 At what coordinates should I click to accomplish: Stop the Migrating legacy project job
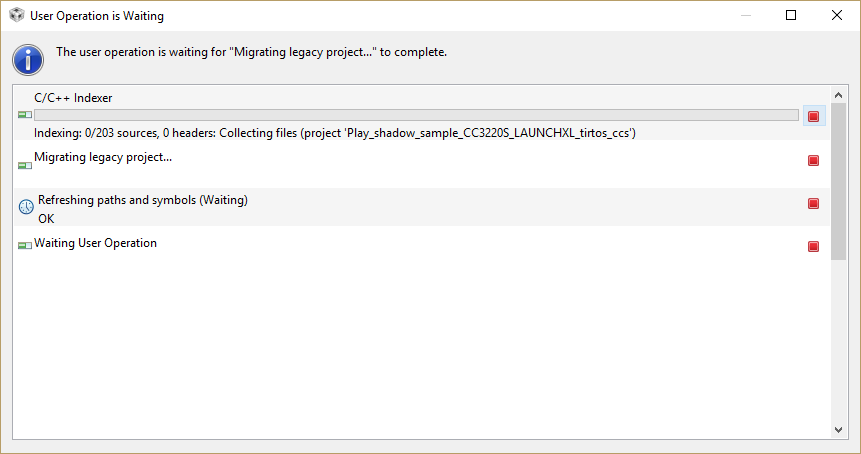[813, 160]
